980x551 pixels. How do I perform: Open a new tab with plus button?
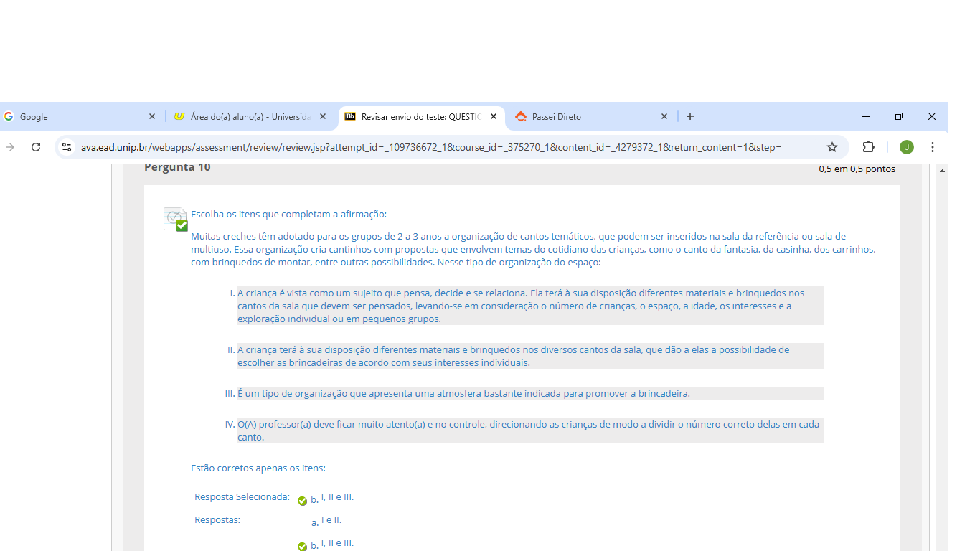point(690,116)
